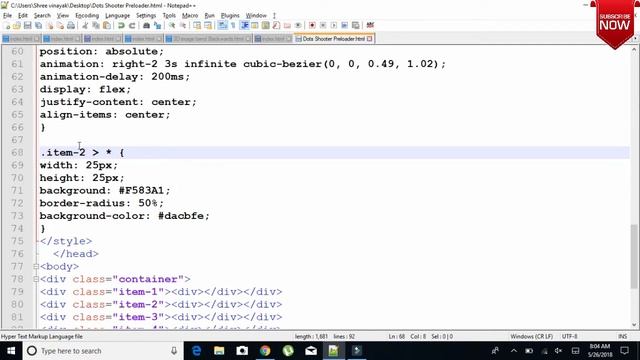Close the Dots Shooter Preloader.html tab
This screenshot has height=360, width=640.
370,39
